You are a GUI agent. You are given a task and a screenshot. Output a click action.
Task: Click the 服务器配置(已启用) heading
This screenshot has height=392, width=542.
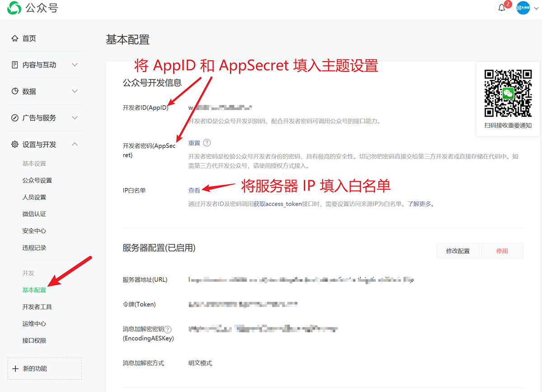coord(159,248)
